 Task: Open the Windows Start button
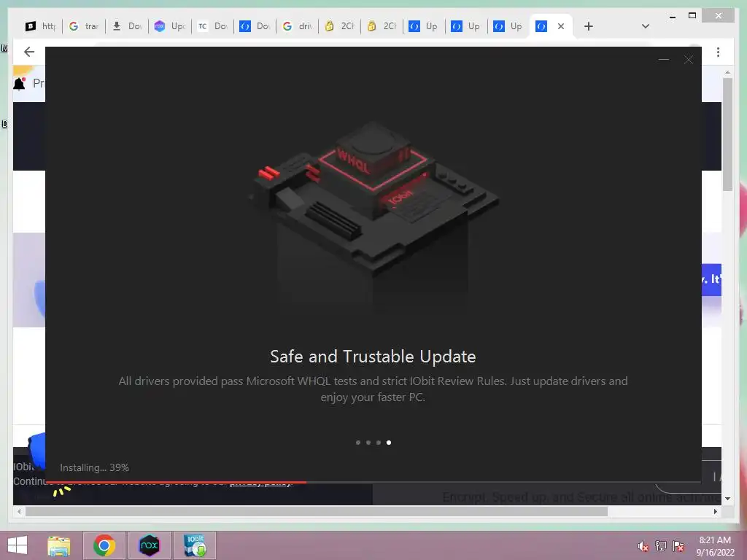18,545
